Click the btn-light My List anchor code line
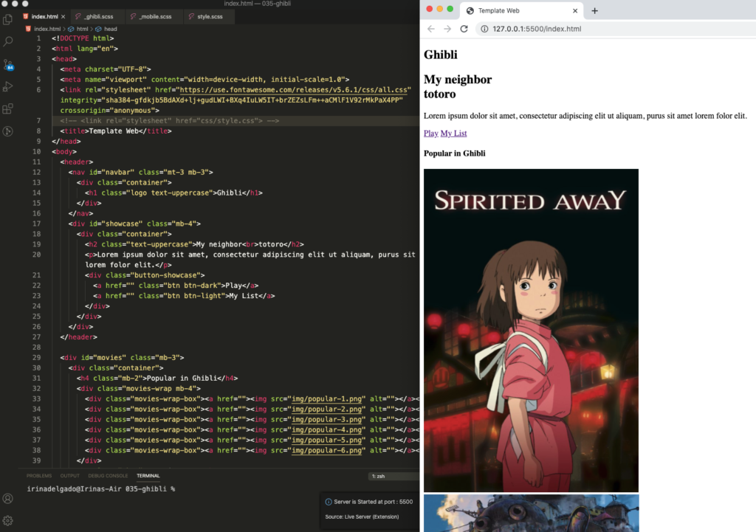 coord(184,296)
